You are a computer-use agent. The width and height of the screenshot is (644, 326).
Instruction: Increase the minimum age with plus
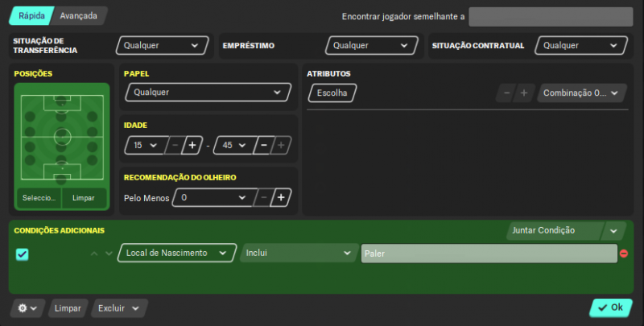coord(192,146)
